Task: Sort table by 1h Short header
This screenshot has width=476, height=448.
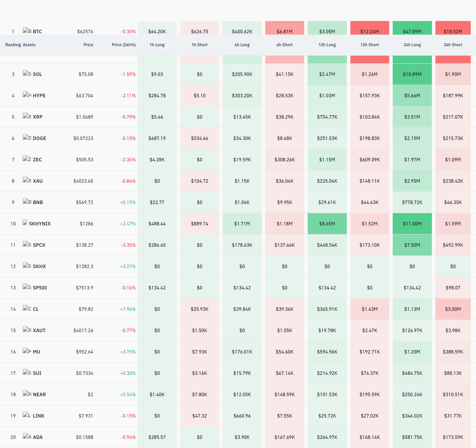Action: pyautogui.click(x=199, y=45)
